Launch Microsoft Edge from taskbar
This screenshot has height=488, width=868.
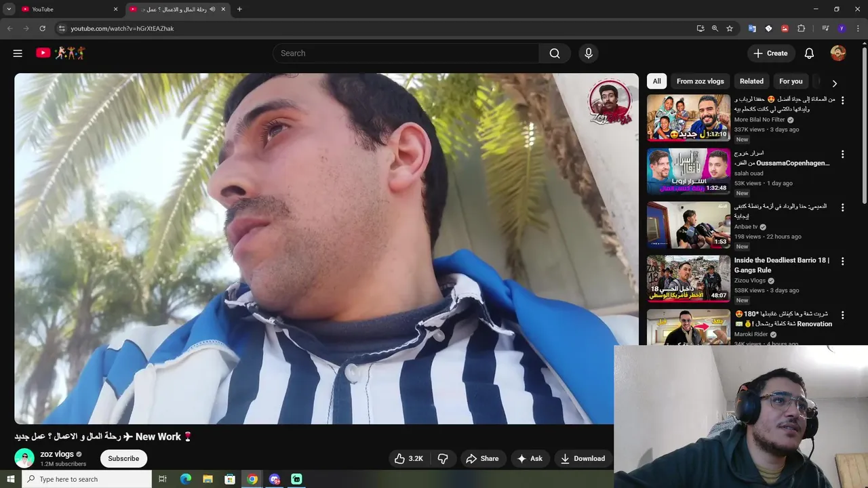coord(185,479)
